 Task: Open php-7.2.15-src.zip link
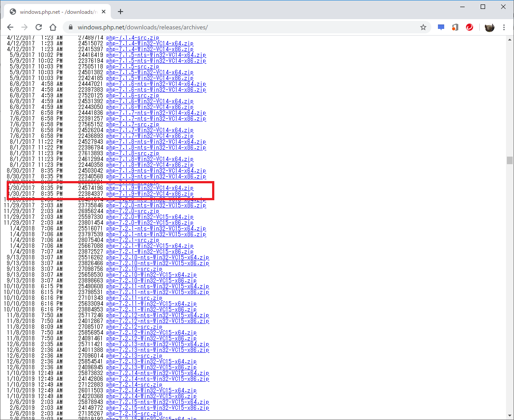(134, 413)
